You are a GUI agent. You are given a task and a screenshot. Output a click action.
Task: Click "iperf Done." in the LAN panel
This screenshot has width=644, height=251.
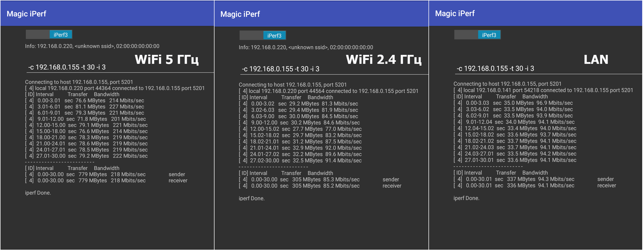click(x=466, y=198)
